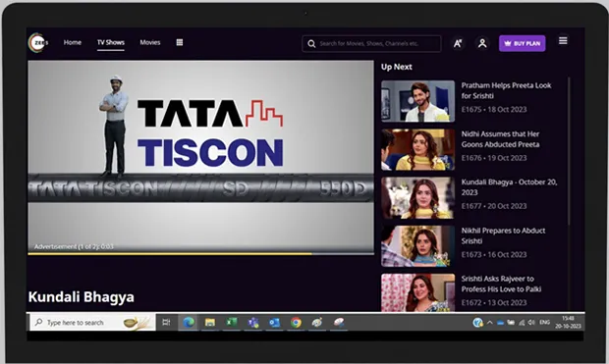609x364 pixels.
Task: Show hidden system tray icons
Action: click(490, 323)
